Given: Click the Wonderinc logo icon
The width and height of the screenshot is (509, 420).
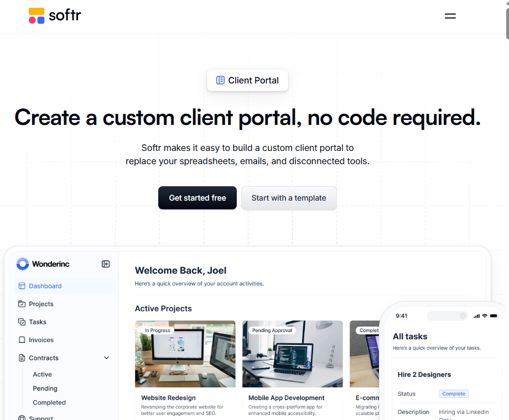Looking at the screenshot, I should (x=23, y=264).
